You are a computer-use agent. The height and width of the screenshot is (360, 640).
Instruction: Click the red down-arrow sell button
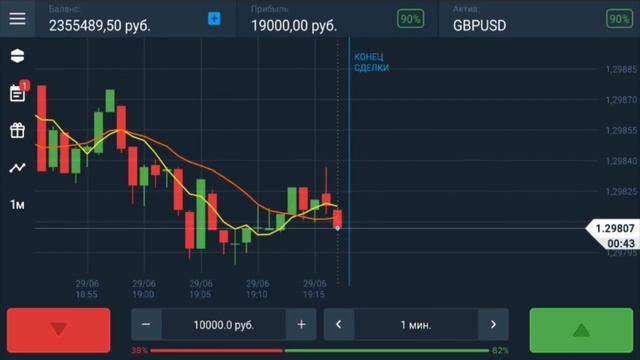pos(59,330)
